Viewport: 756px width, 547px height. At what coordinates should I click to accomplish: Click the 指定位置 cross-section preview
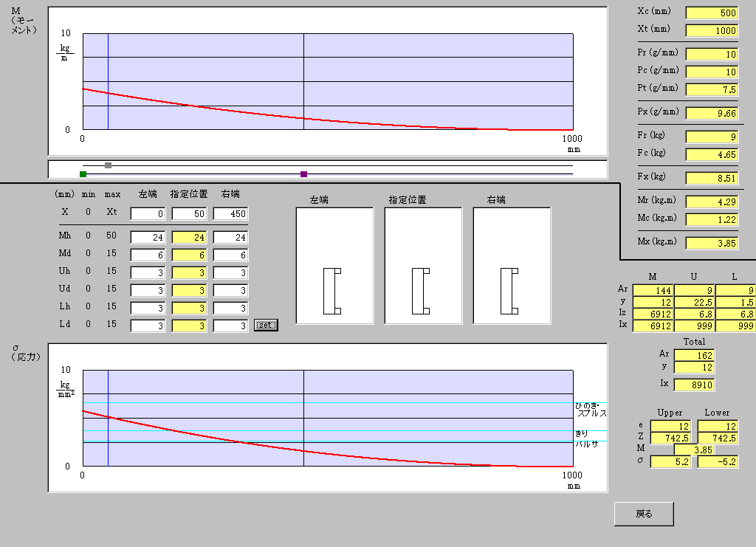click(423, 266)
